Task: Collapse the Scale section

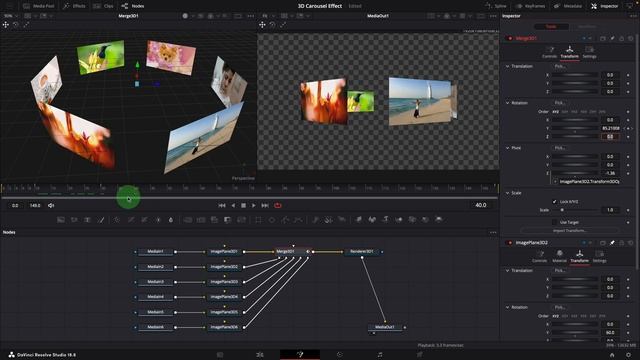Action: (507, 193)
